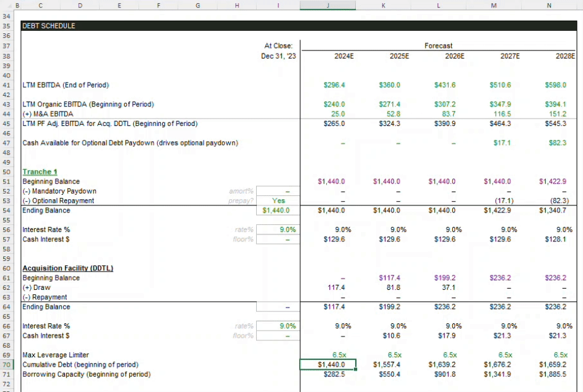Image resolution: width=583 pixels, height=392 pixels.
Task: Click 2028E Borrowing Capacity $1,885.5
Action: tap(553, 374)
